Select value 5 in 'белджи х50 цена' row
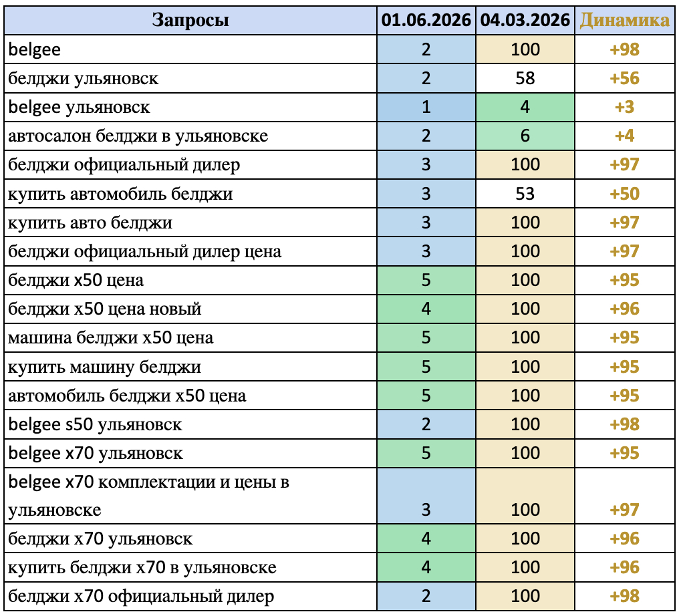Viewport: 679px width, 616px height. coord(426,280)
